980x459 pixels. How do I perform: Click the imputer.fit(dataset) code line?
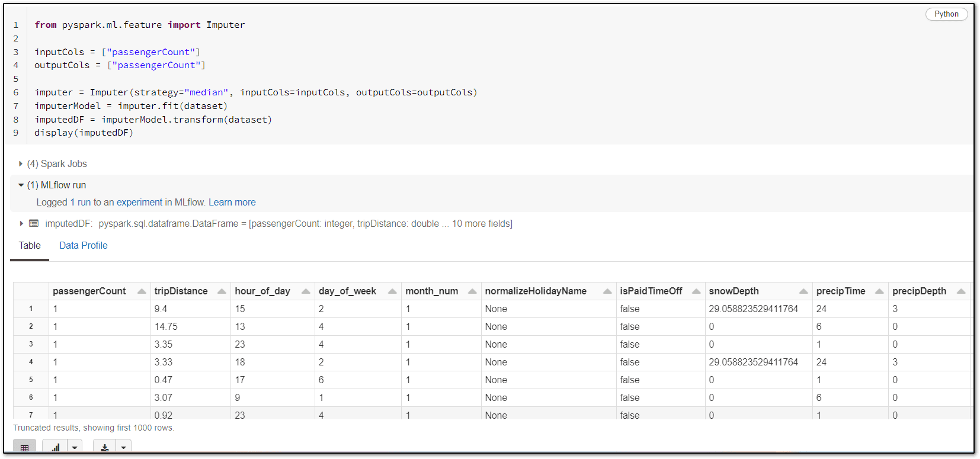[131, 106]
